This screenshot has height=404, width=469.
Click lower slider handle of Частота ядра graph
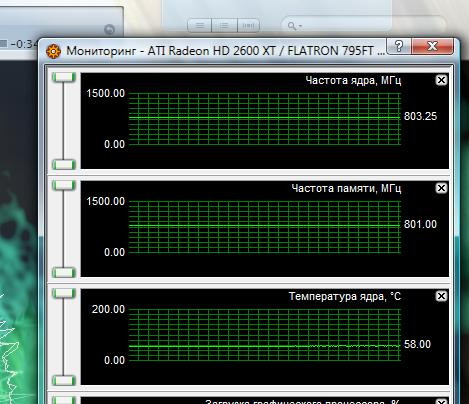(64, 165)
